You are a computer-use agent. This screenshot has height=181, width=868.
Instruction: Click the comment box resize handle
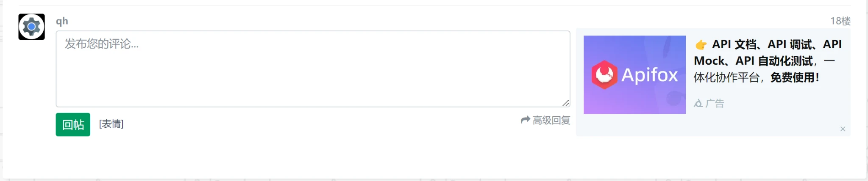click(x=566, y=103)
